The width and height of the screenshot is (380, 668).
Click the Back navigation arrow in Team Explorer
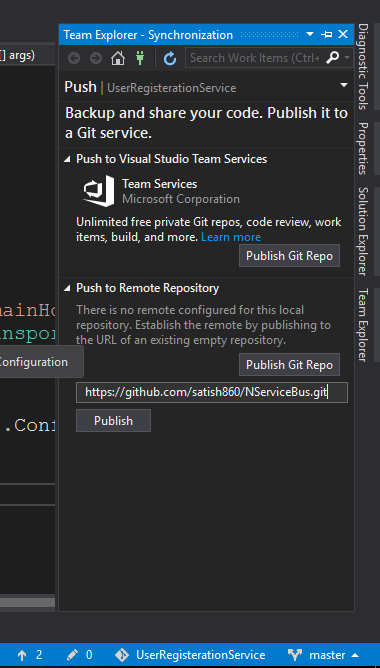74,58
